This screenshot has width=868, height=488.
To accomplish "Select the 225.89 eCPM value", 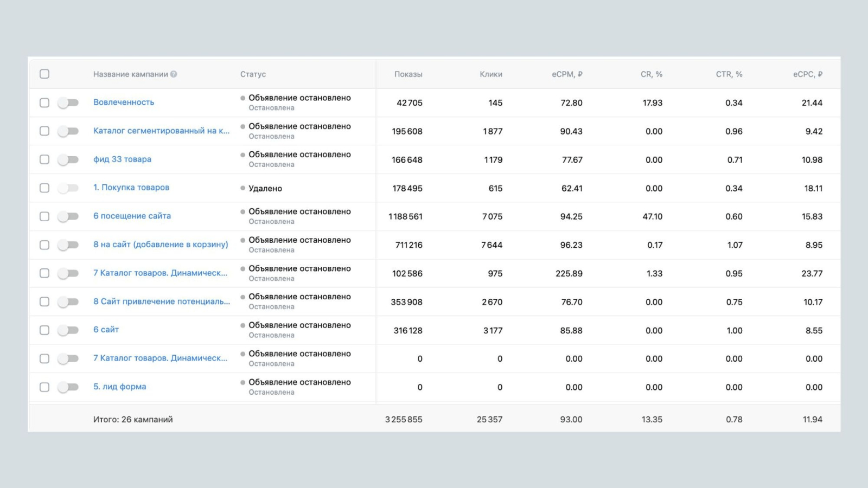I will (x=569, y=274).
